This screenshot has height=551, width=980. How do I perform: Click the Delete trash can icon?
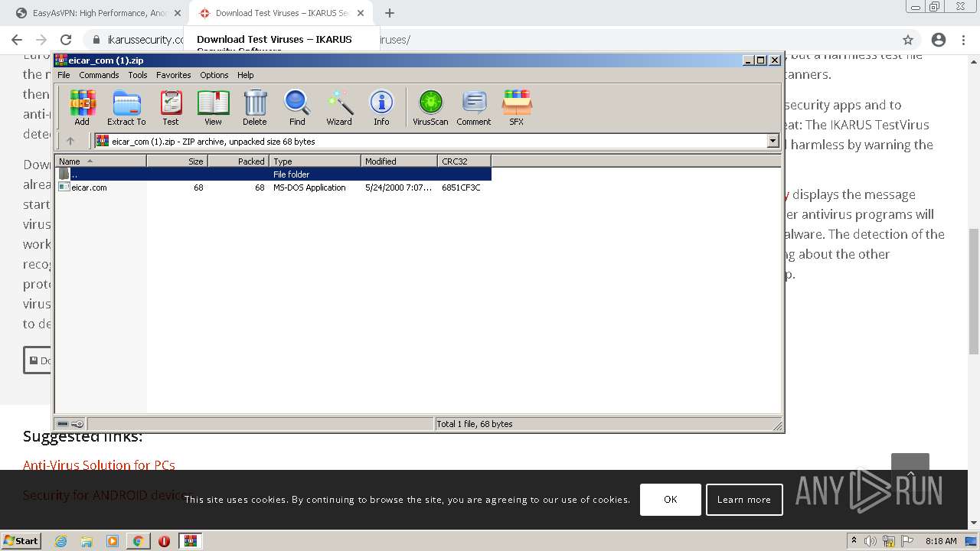[255, 107]
